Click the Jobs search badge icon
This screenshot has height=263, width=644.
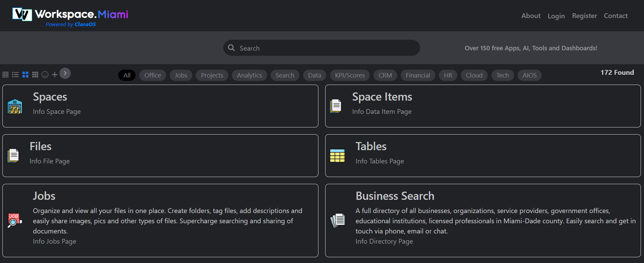pyautogui.click(x=15, y=220)
